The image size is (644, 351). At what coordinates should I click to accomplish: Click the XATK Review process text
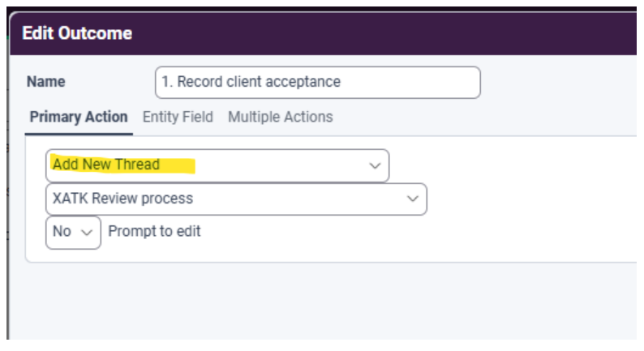[122, 199]
